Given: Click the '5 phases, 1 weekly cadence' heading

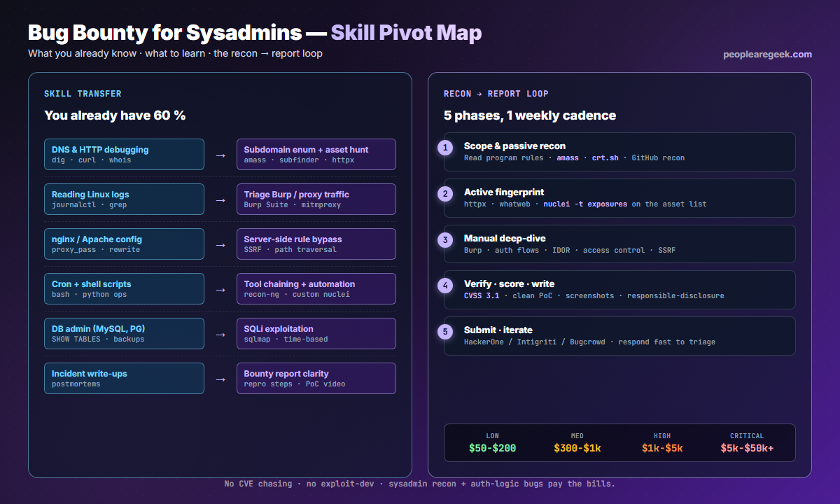Looking at the screenshot, I should 530,115.
